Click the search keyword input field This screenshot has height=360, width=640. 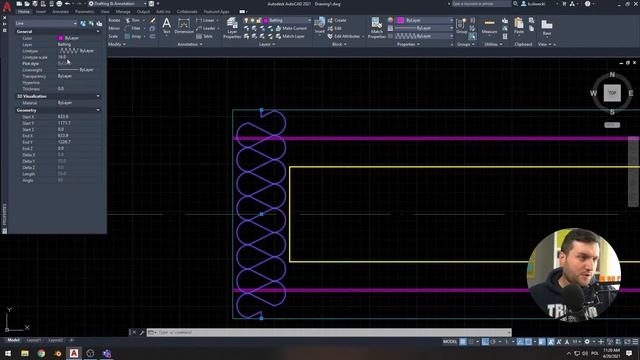(480, 4)
